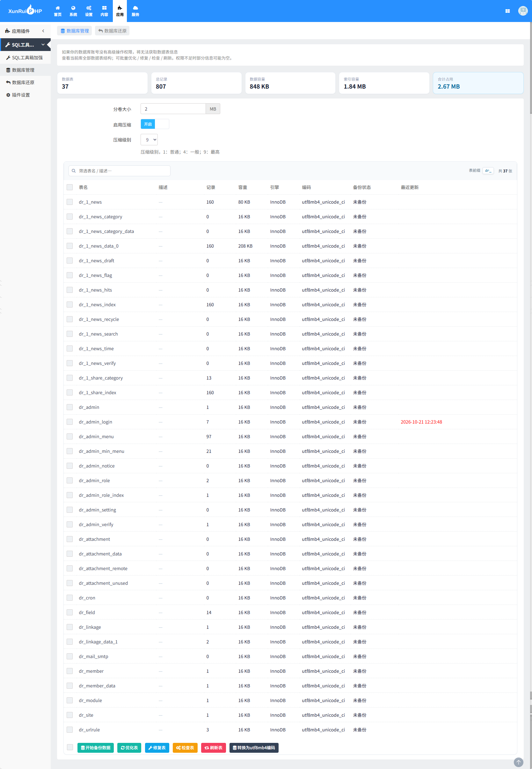This screenshot has width=532, height=769.
Task: Click the dr_admin_menu table name
Action: (x=96, y=437)
